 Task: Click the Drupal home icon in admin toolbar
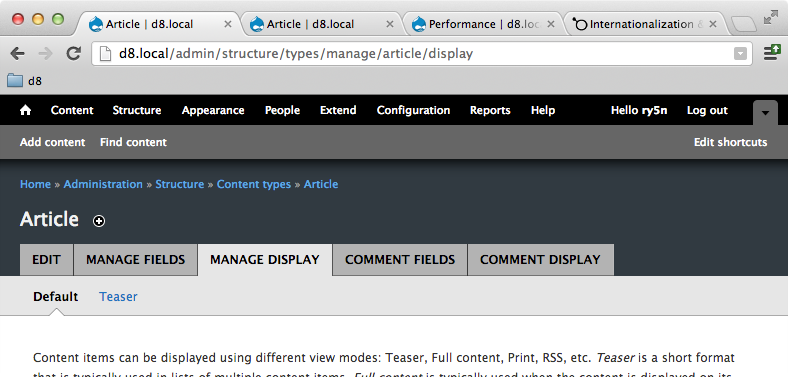point(25,110)
